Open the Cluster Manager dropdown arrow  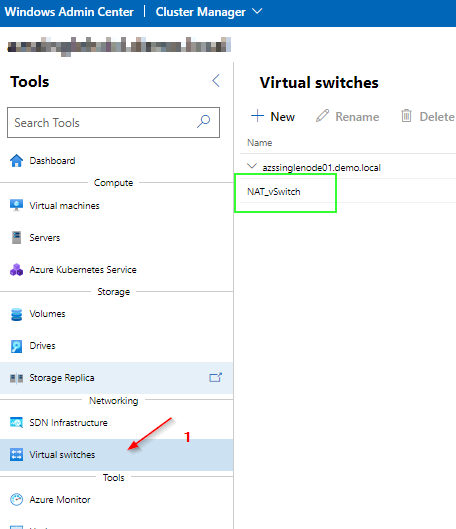tap(257, 11)
